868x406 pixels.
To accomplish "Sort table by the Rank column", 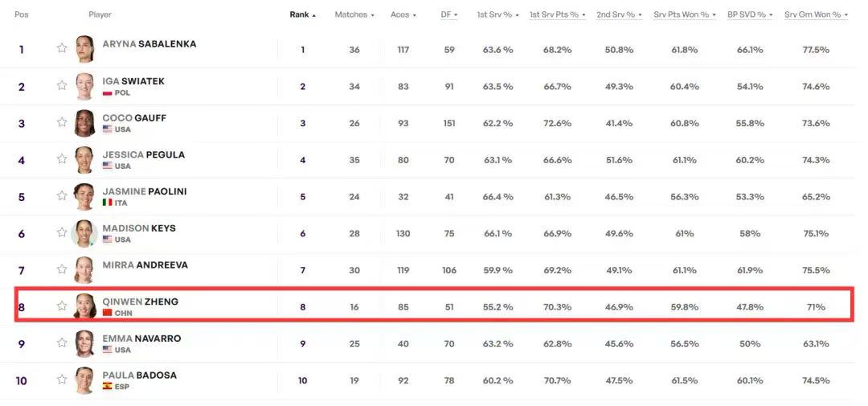I will coord(302,14).
